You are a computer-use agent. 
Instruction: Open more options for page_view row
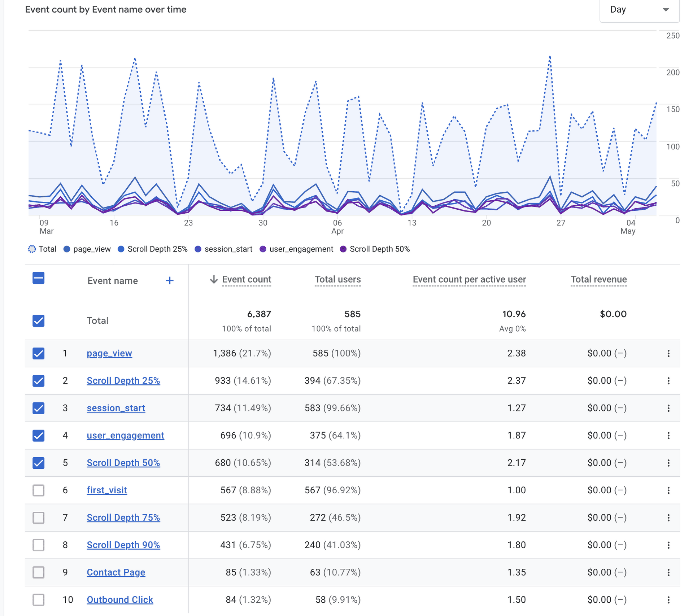point(668,353)
